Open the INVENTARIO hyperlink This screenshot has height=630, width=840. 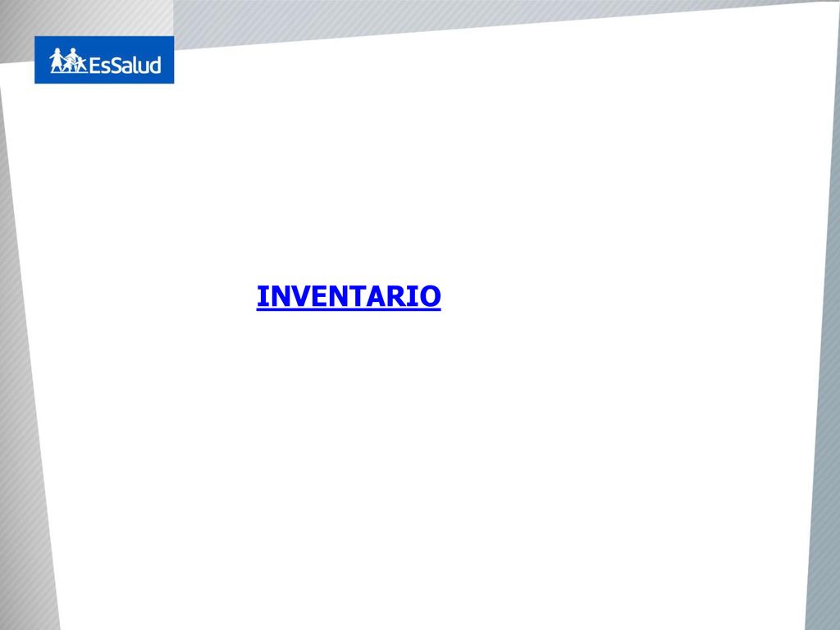tap(349, 296)
